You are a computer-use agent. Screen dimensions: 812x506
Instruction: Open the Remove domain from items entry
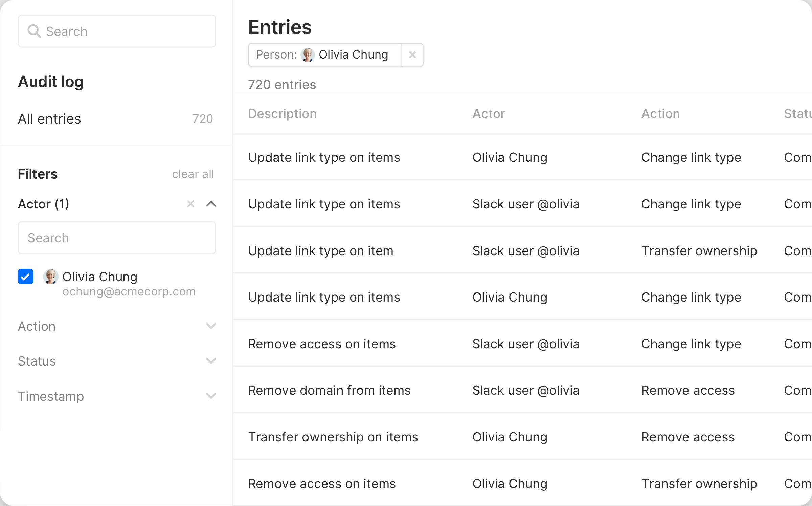pyautogui.click(x=329, y=390)
